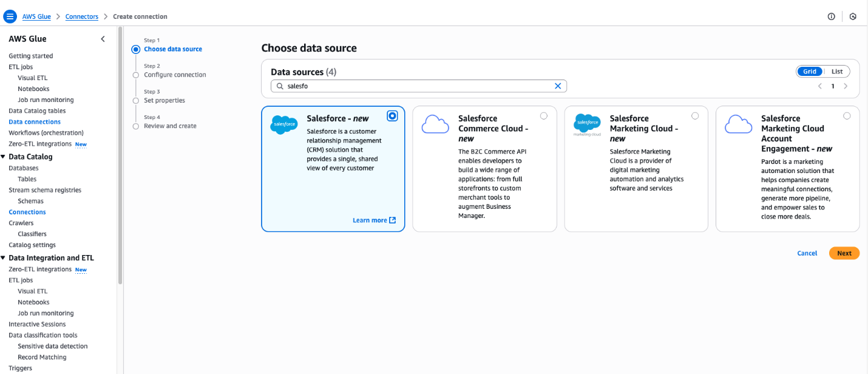Open Learn more link on Salesforce card

pyautogui.click(x=374, y=220)
